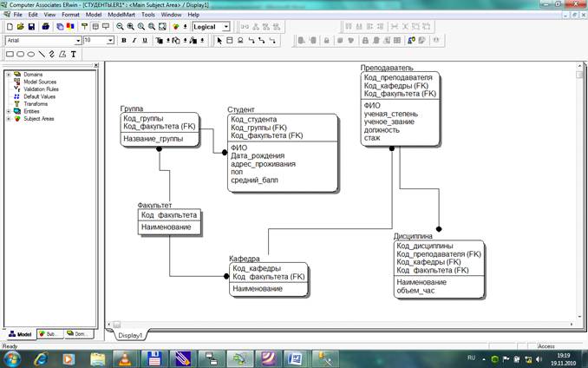Toggle Underline text formatting
588x368 pixels.
click(145, 41)
